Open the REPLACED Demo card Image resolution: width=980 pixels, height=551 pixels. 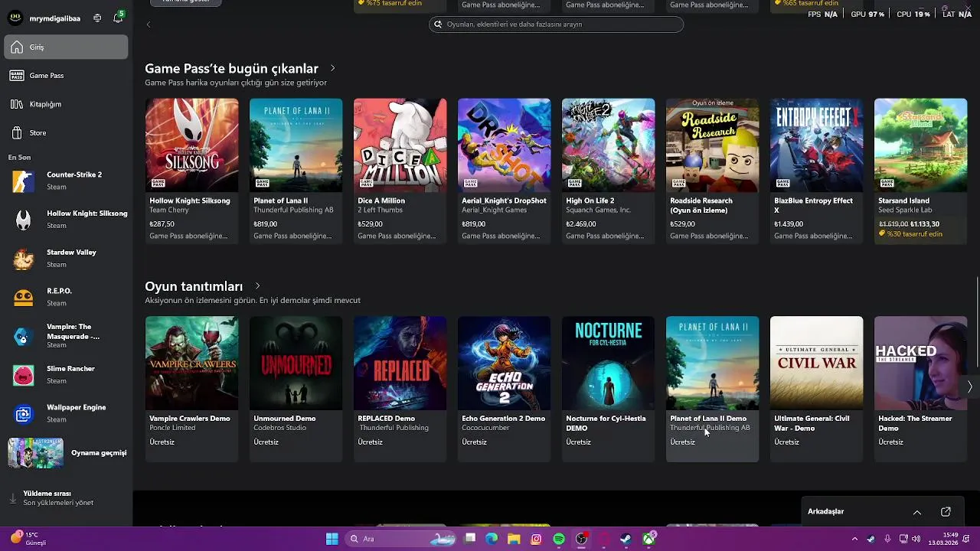click(x=400, y=389)
